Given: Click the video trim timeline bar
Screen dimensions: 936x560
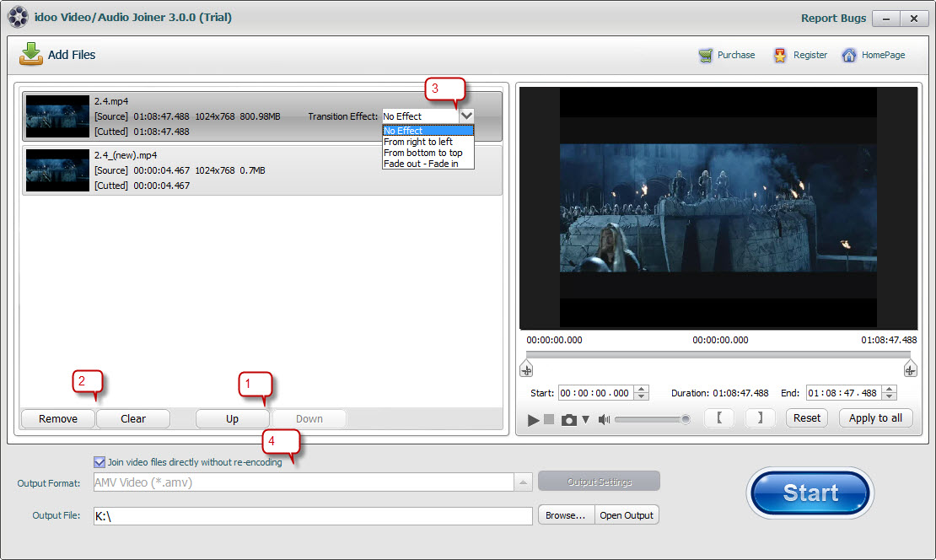Looking at the screenshot, I should click(x=718, y=354).
